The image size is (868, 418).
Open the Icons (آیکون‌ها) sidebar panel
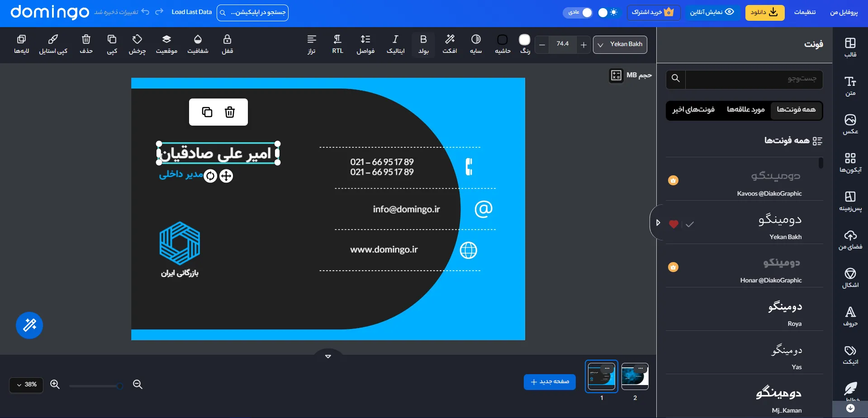850,163
